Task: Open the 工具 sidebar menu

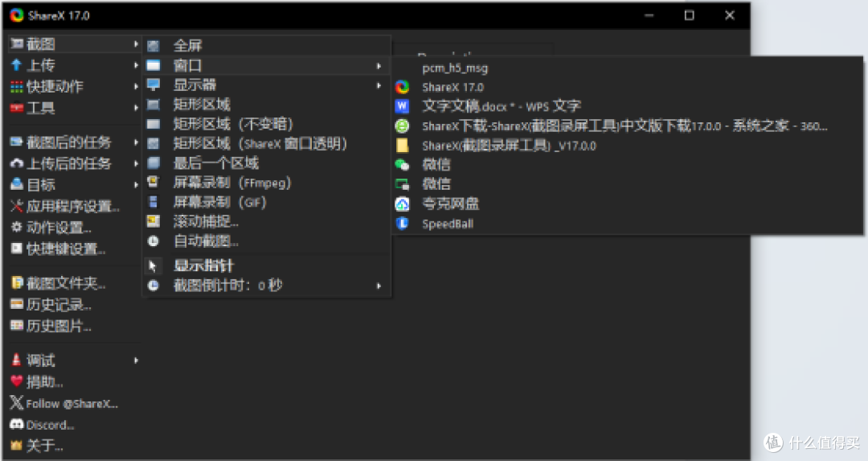Action: click(x=74, y=108)
